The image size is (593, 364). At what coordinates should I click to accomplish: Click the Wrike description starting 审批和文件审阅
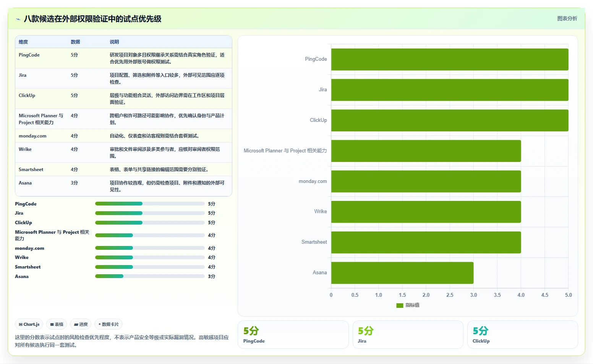pos(165,153)
